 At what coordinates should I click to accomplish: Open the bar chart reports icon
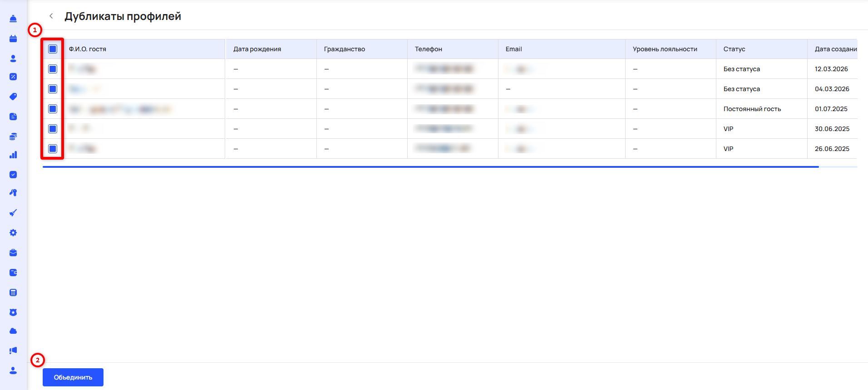13,155
